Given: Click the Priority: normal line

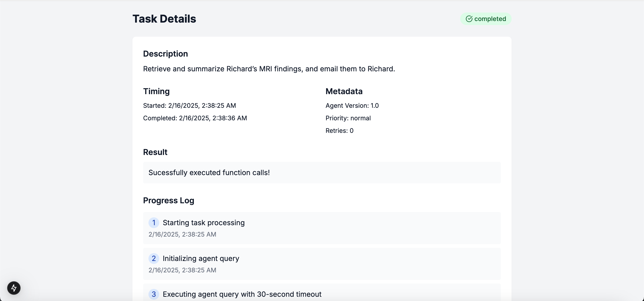Looking at the screenshot, I should click(x=348, y=118).
